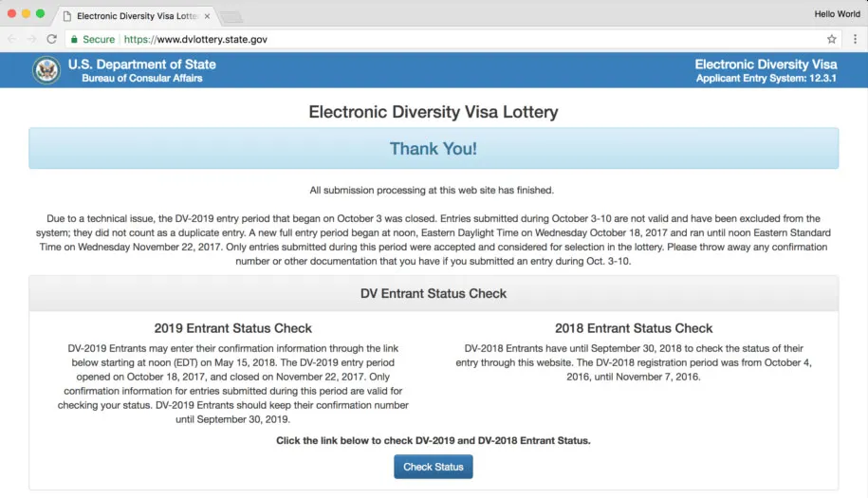Reload the page with refresh icon
Image resolution: width=868 pixels, height=498 pixels.
[x=51, y=39]
